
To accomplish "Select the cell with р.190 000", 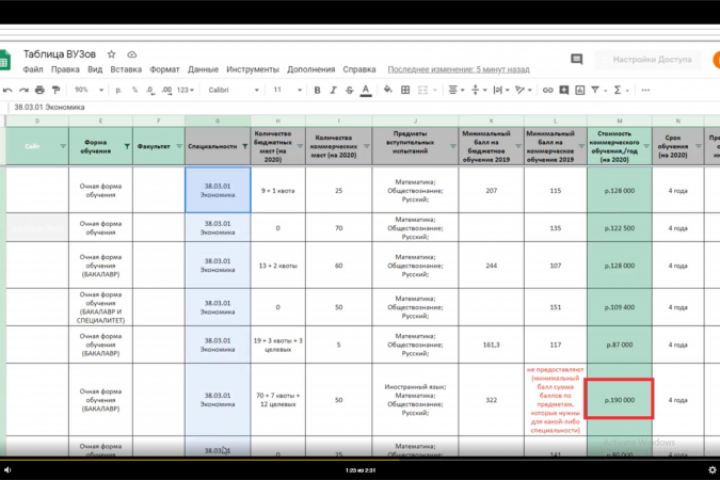I will [619, 400].
